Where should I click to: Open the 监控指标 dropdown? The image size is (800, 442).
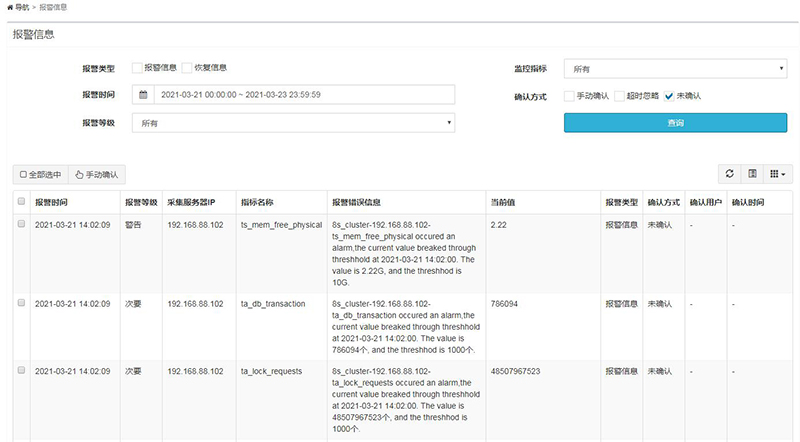click(x=676, y=69)
